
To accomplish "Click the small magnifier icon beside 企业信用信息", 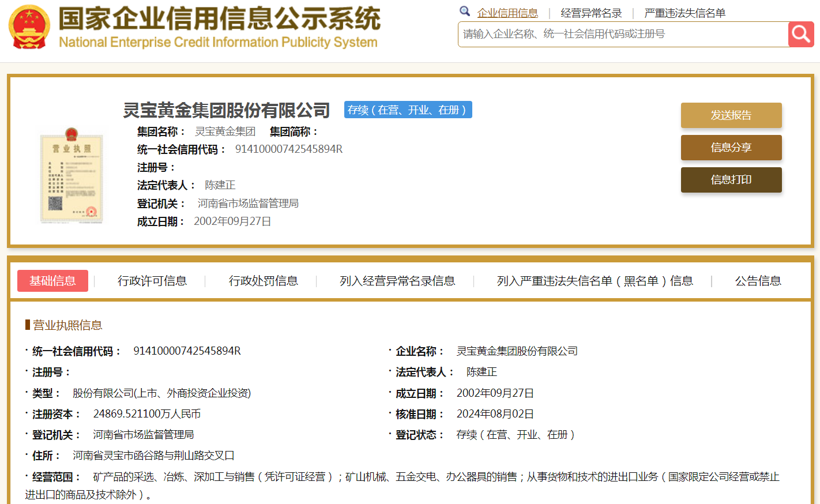I will [x=465, y=11].
